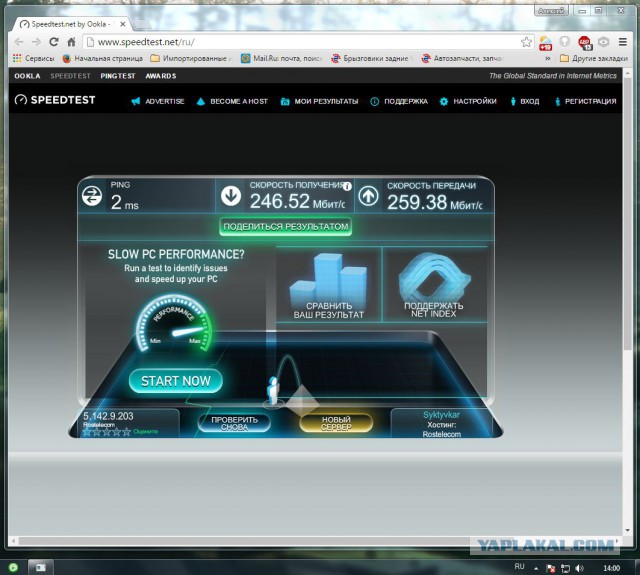The height and width of the screenshot is (575, 640).
Task: Show hidden system tray icons
Action: pyautogui.click(x=536, y=568)
